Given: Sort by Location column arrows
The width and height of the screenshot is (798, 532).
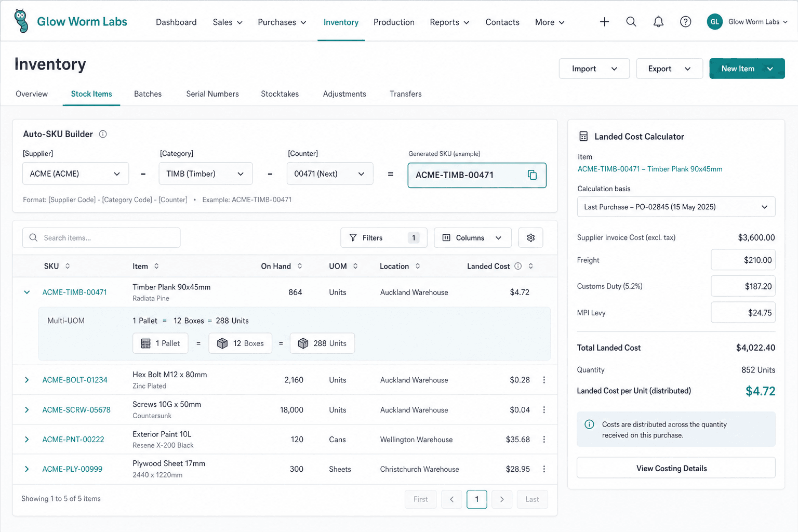Looking at the screenshot, I should (x=418, y=266).
